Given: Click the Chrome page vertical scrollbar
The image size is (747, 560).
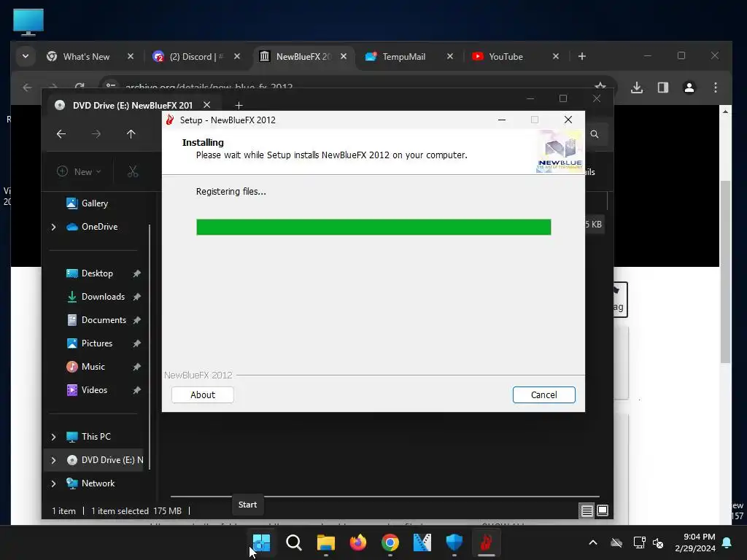Looking at the screenshot, I should pos(725,271).
